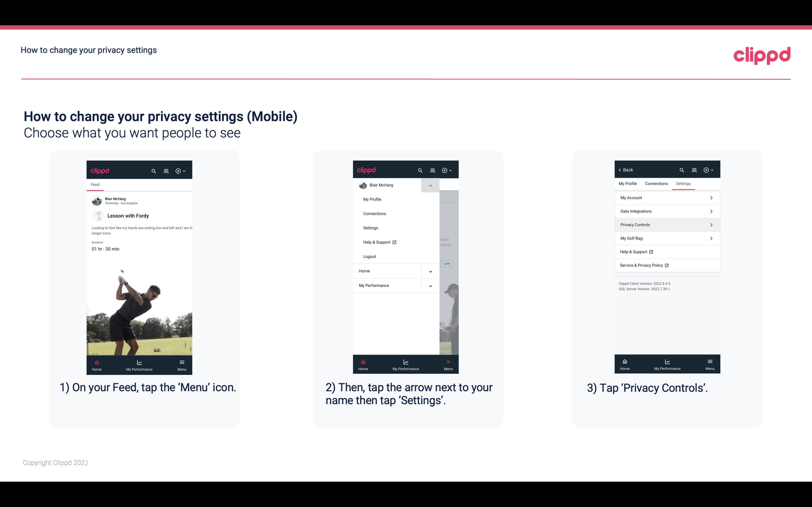Expand the arrow next to Blair McHarg
Image resolution: width=812 pixels, height=507 pixels.
click(430, 185)
